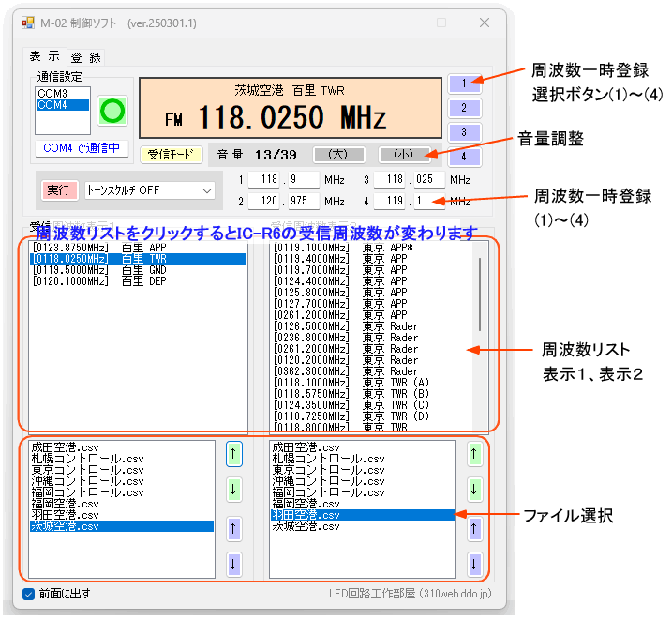
Task: Open the トーンスケルチ OFF dropdown
Action: tap(150, 190)
